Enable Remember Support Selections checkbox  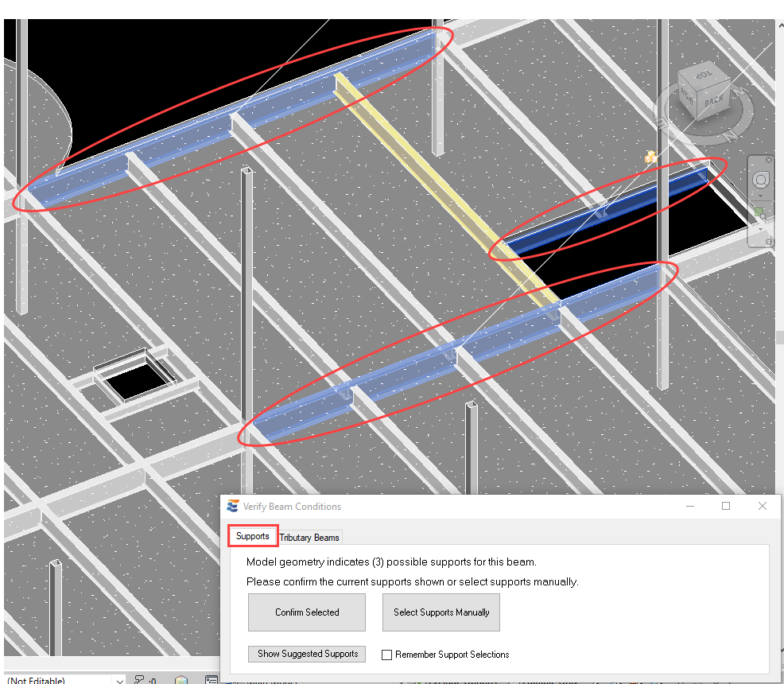point(387,655)
